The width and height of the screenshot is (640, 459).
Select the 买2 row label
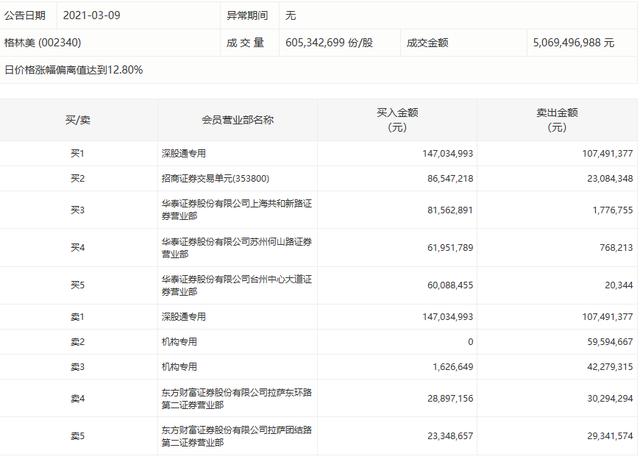(x=78, y=178)
